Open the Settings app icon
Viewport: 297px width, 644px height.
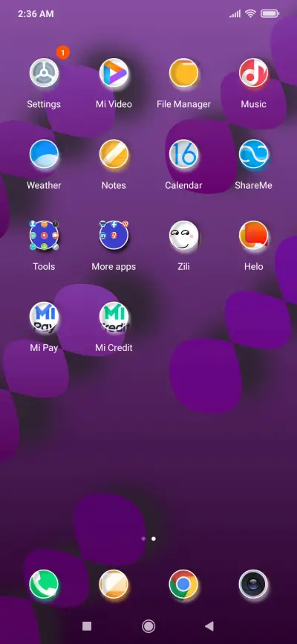coord(44,73)
